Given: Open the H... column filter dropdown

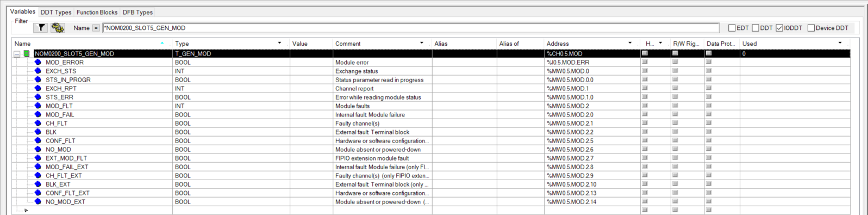Looking at the screenshot, I should point(660,43).
